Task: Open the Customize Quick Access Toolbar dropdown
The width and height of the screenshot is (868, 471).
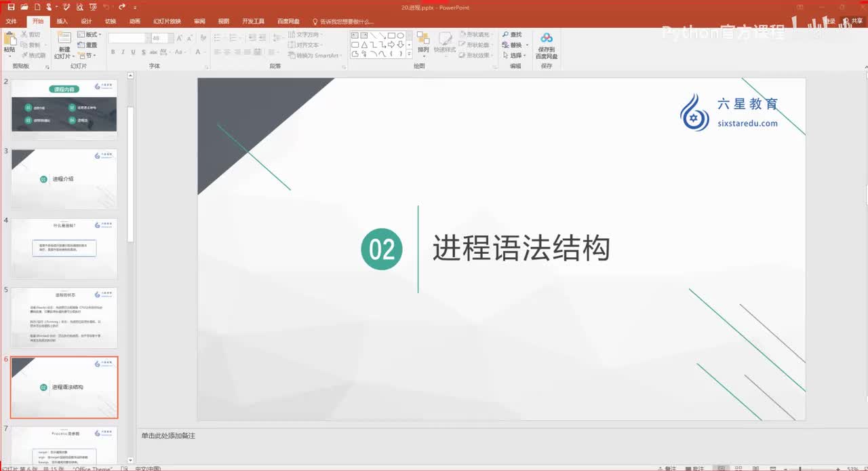Action: click(x=136, y=7)
